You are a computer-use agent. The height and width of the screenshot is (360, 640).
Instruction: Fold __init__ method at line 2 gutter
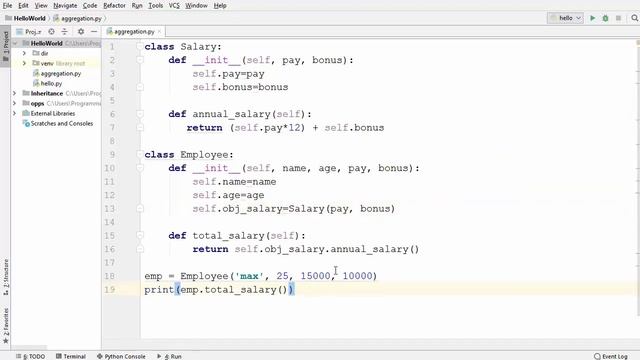click(x=140, y=60)
